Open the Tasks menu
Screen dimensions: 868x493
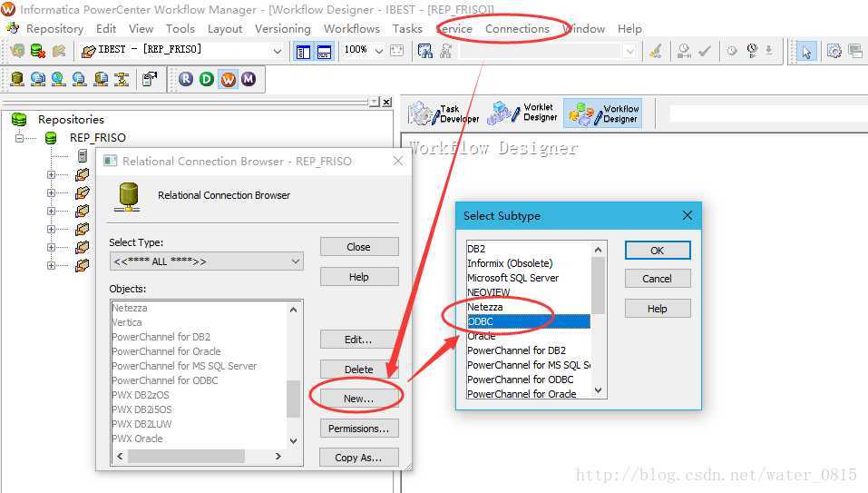(407, 29)
